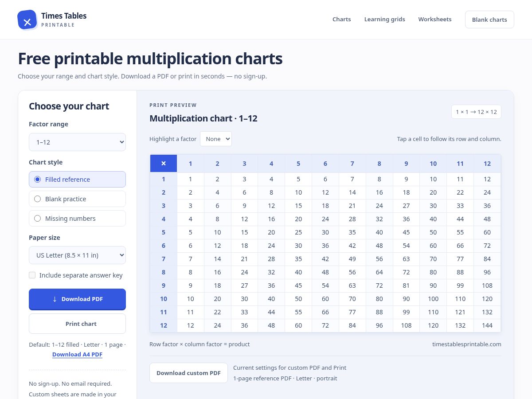Image resolution: width=532 pixels, height=399 pixels.
Task: Click the Download PDF button
Action: tap(77, 299)
